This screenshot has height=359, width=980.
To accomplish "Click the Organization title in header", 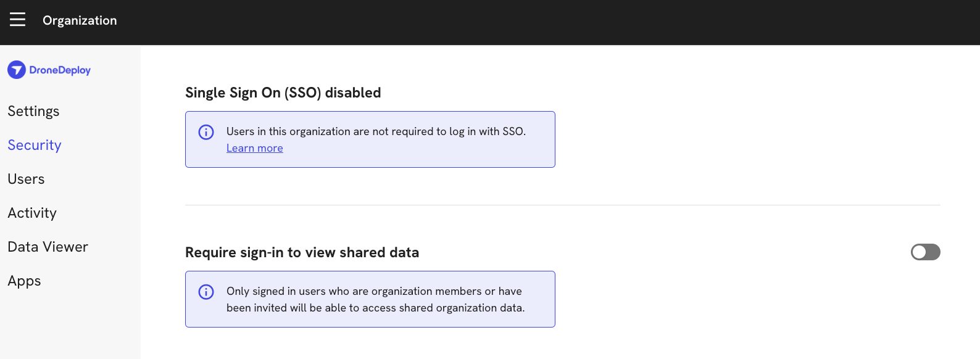I will 80,20.
